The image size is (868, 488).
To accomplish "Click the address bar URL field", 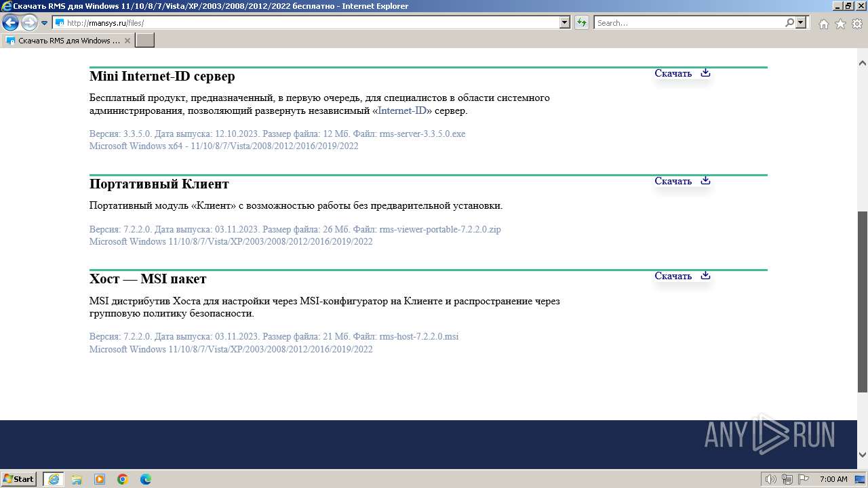I will [x=306, y=23].
